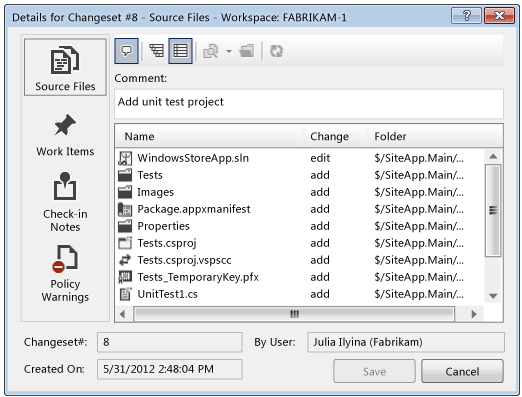
Task: Click the vertical scrollbar up arrow
Action: 493,156
